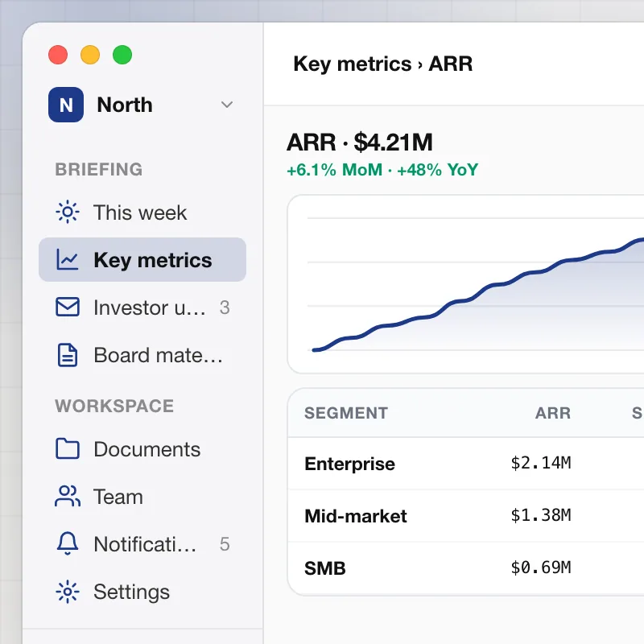Click the ARR · $4.21M heading
Image resolution: width=644 pixels, height=644 pixels.
point(360,142)
